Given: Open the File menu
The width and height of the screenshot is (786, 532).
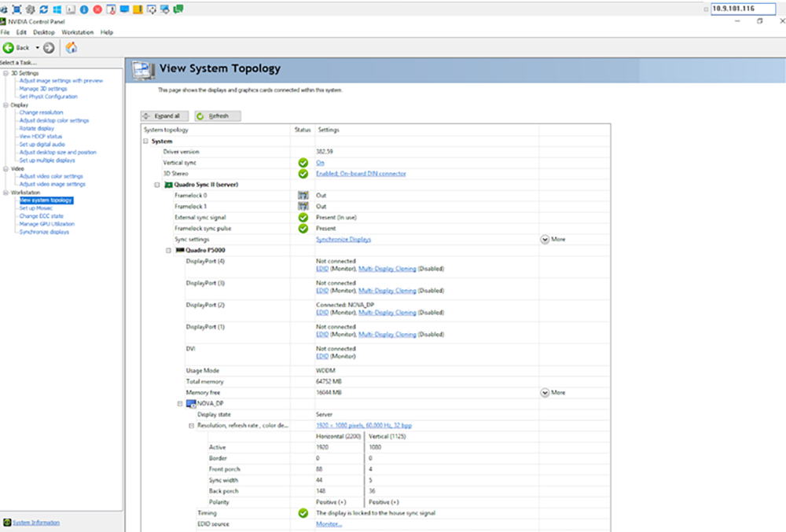Looking at the screenshot, I should click(x=5, y=32).
